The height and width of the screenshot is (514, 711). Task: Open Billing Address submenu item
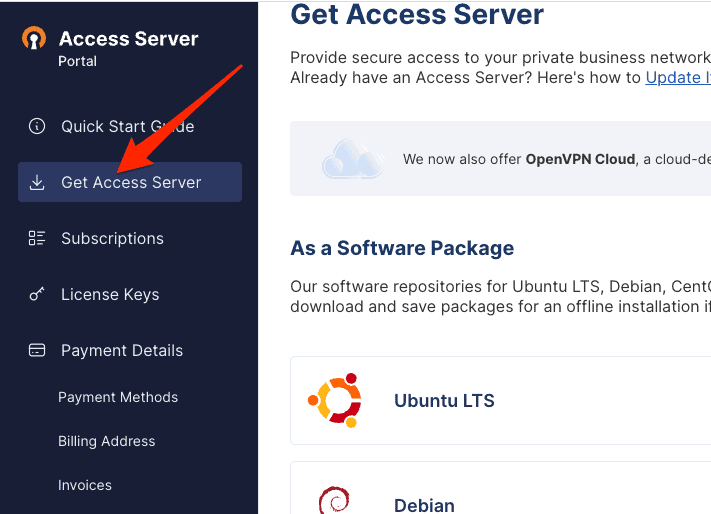click(107, 441)
